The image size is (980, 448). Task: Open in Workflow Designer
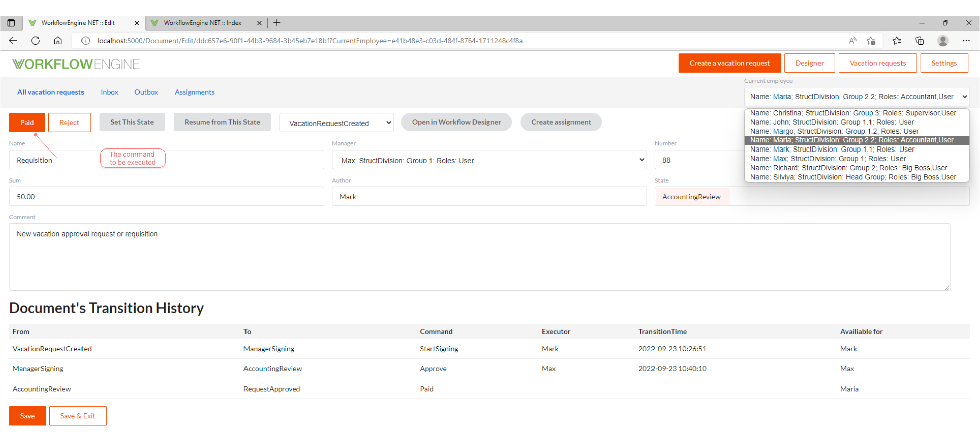click(x=456, y=122)
